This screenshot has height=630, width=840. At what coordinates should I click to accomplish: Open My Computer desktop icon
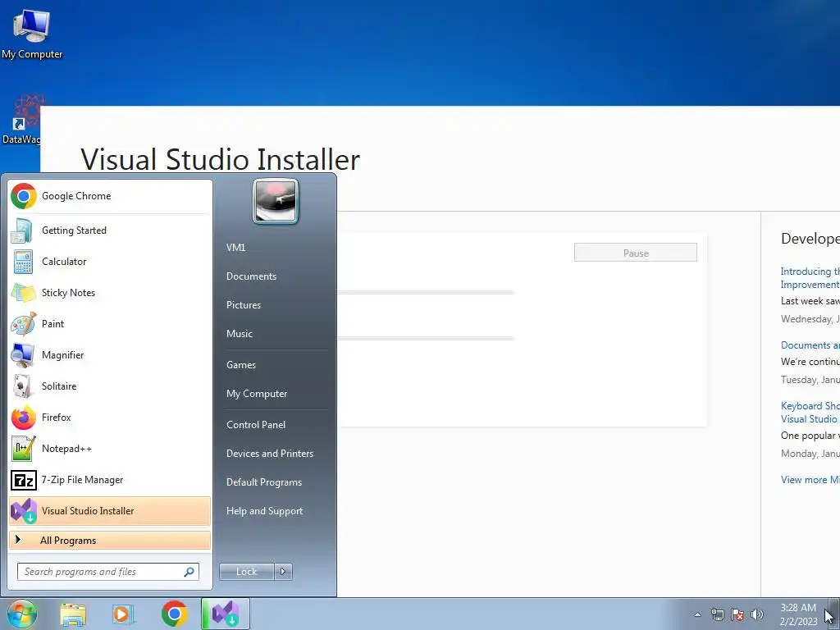[32, 33]
